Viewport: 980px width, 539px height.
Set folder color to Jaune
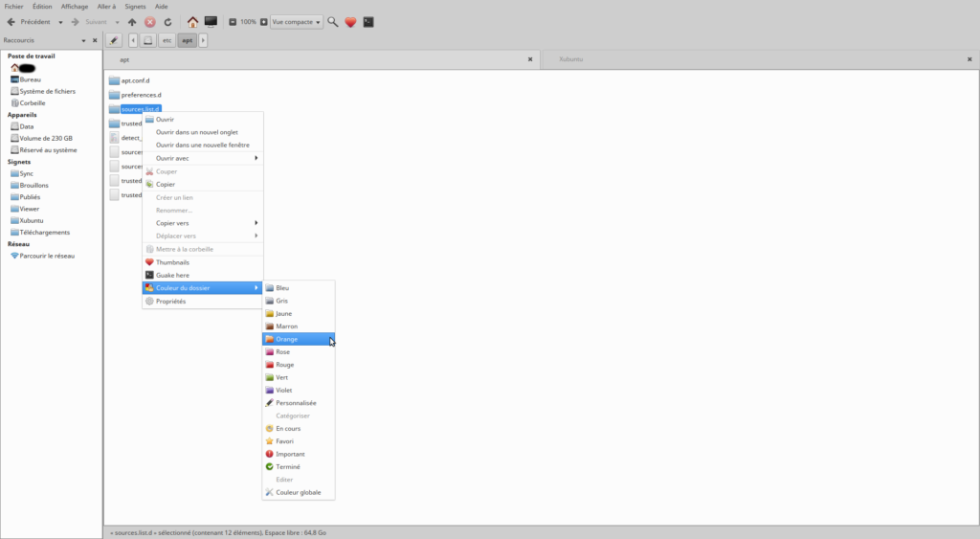[x=299, y=314]
